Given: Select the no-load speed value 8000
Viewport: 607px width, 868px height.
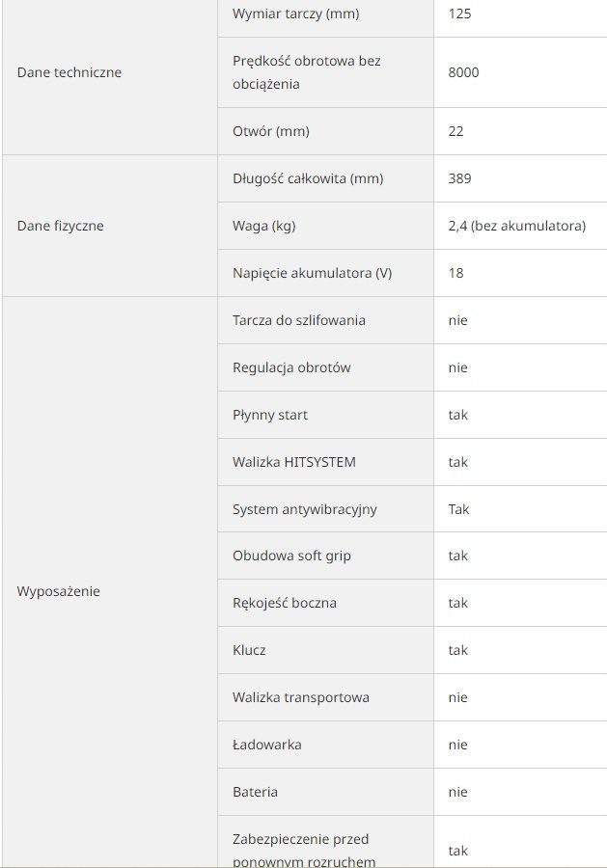Looking at the screenshot, I should pyautogui.click(x=463, y=72).
